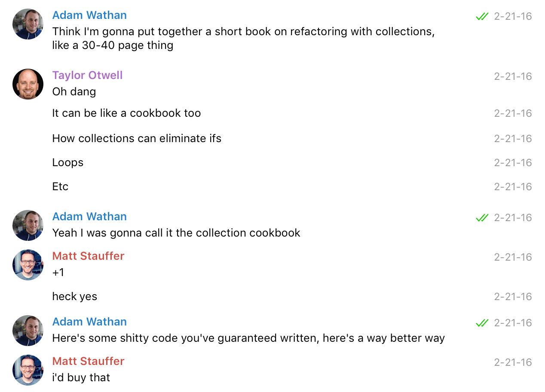
Task: Click Adam Wathan's avatar beside the shitty code message
Action: point(28,331)
